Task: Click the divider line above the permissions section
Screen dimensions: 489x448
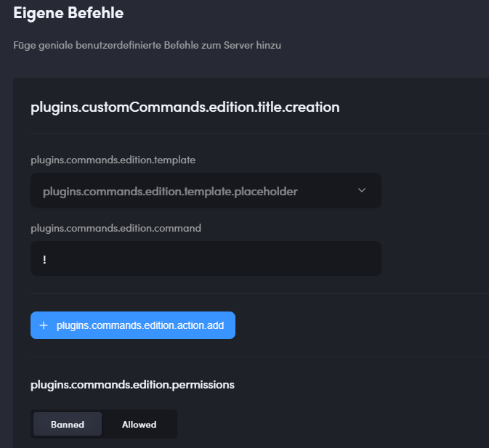Action: tap(259, 357)
